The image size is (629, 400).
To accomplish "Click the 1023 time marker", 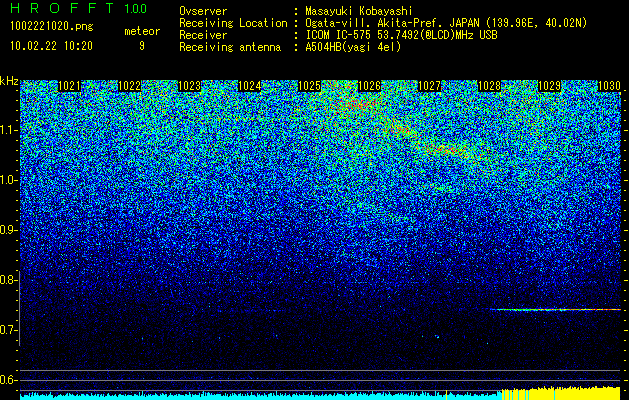I will pyautogui.click(x=189, y=86).
